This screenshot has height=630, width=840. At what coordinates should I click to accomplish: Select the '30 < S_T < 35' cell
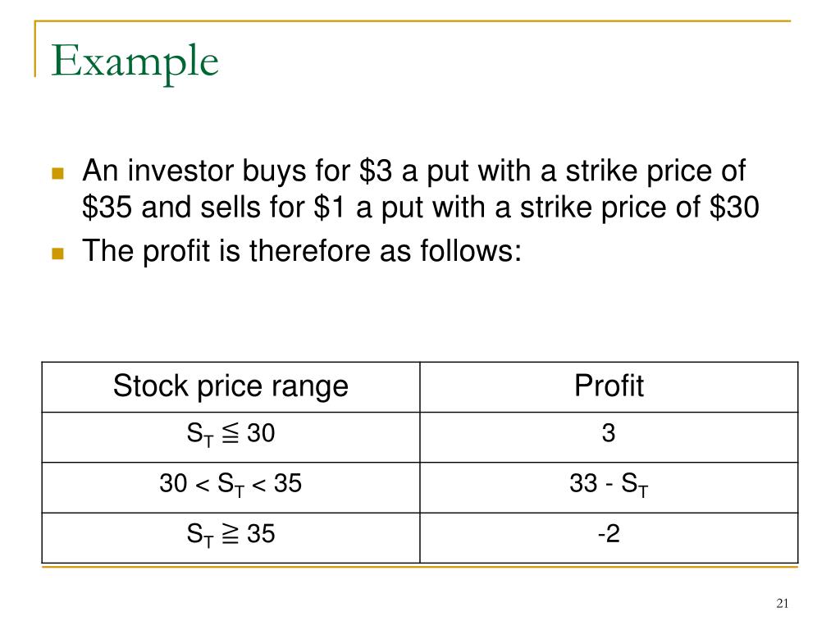[231, 487]
